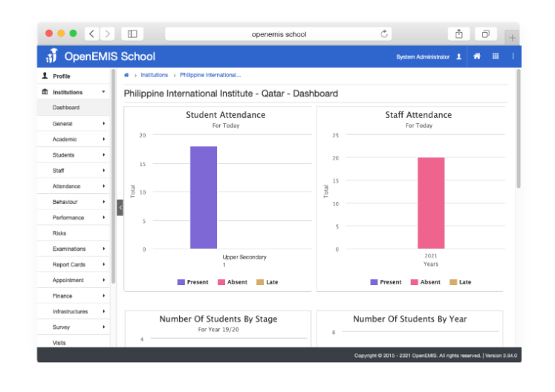This screenshot has height=392, width=555.
Task: Select the Institutions sidebar label
Action: [x=68, y=92]
